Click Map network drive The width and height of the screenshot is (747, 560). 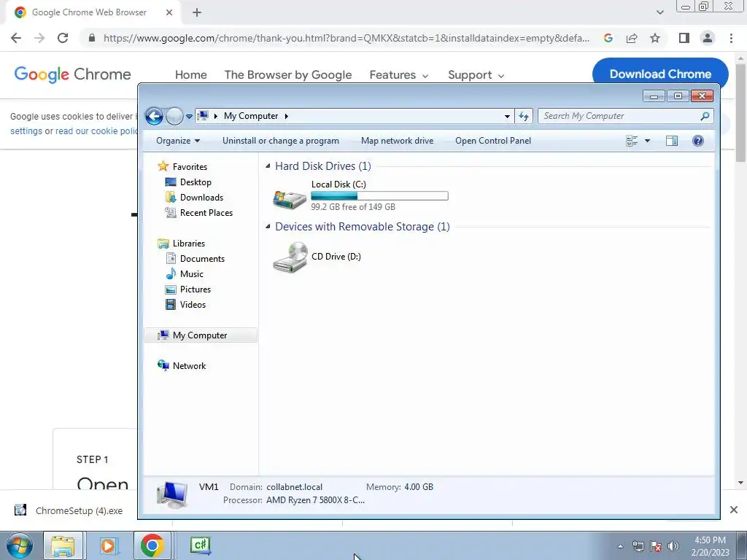coord(398,141)
